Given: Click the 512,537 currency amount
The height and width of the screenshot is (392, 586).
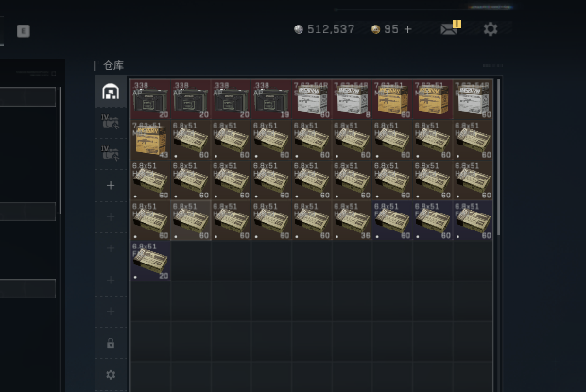Looking at the screenshot, I should 331,29.
